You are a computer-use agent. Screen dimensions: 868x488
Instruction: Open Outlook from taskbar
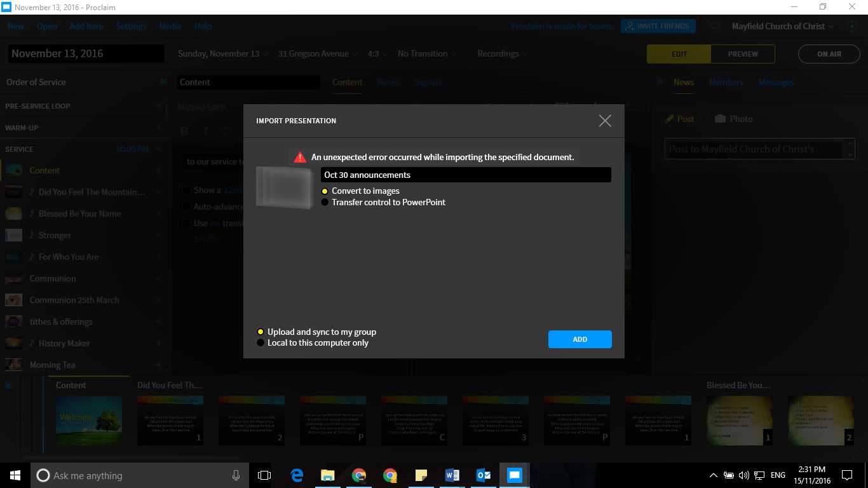pos(484,475)
